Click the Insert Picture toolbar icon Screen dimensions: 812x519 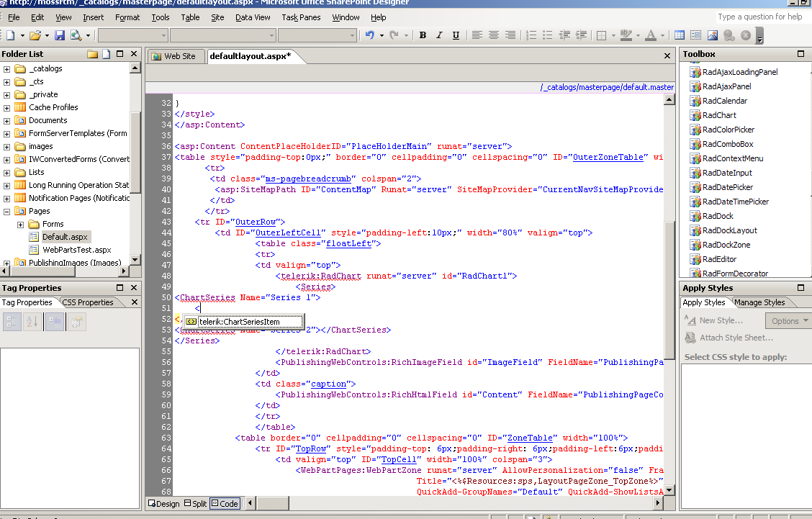tap(713, 35)
